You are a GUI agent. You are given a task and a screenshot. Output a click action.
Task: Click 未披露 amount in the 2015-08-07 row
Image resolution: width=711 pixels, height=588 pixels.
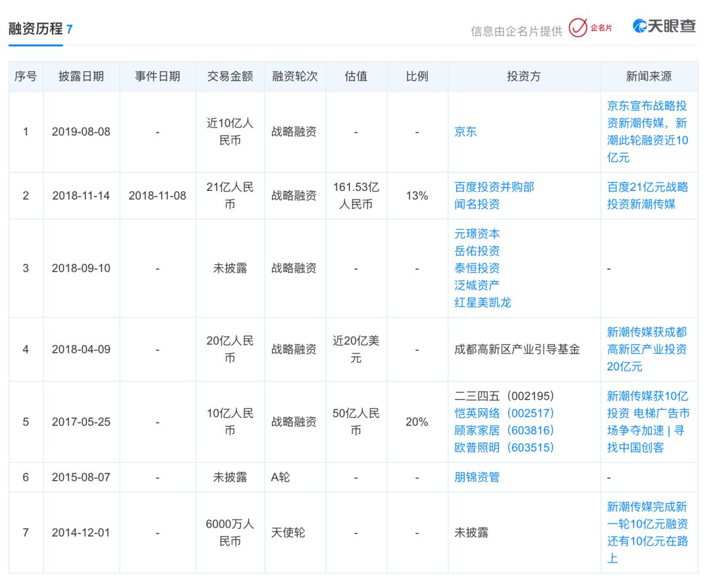coord(230,477)
